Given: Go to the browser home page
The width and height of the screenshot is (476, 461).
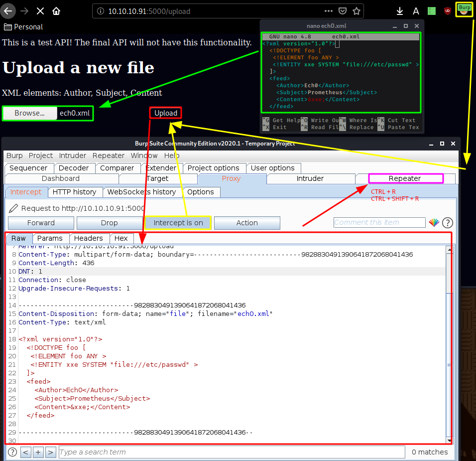Looking at the screenshot, I should point(56,11).
